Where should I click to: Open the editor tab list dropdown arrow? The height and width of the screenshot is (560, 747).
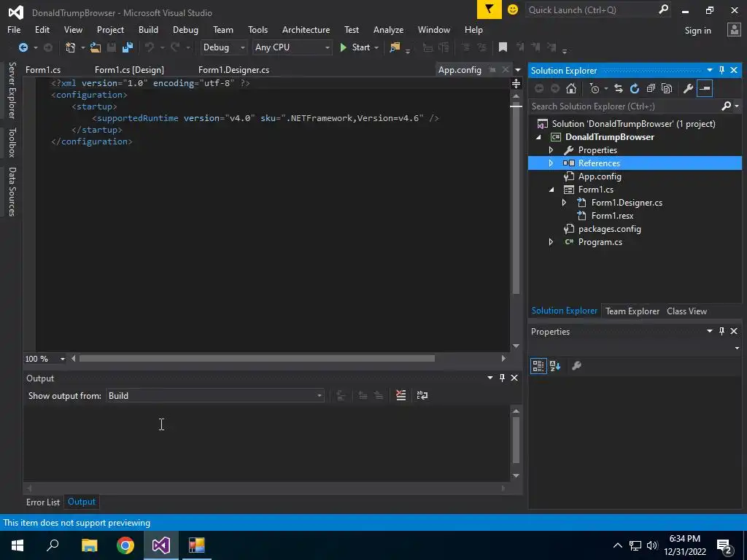pyautogui.click(x=518, y=70)
